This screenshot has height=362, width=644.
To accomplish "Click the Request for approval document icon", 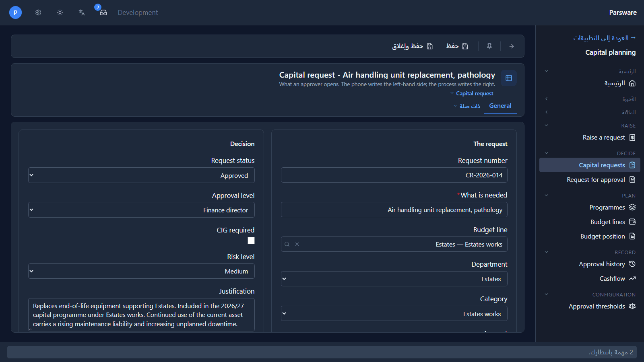I will pyautogui.click(x=632, y=179).
